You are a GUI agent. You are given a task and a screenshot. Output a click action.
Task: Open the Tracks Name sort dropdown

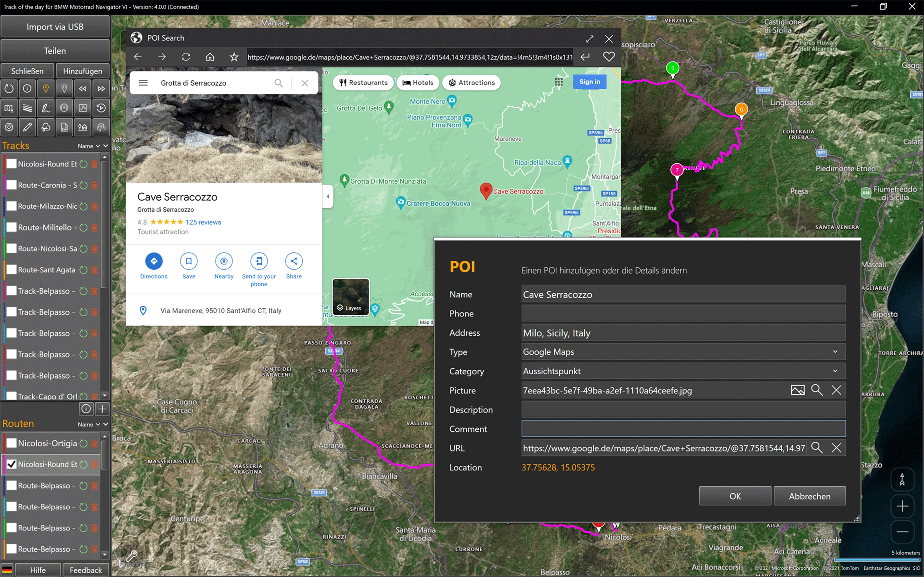pos(89,146)
